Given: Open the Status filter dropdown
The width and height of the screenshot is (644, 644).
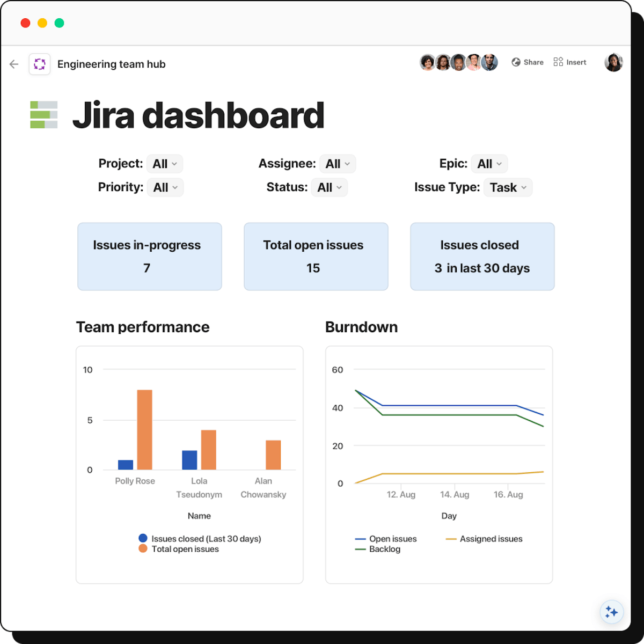Looking at the screenshot, I should click(330, 187).
